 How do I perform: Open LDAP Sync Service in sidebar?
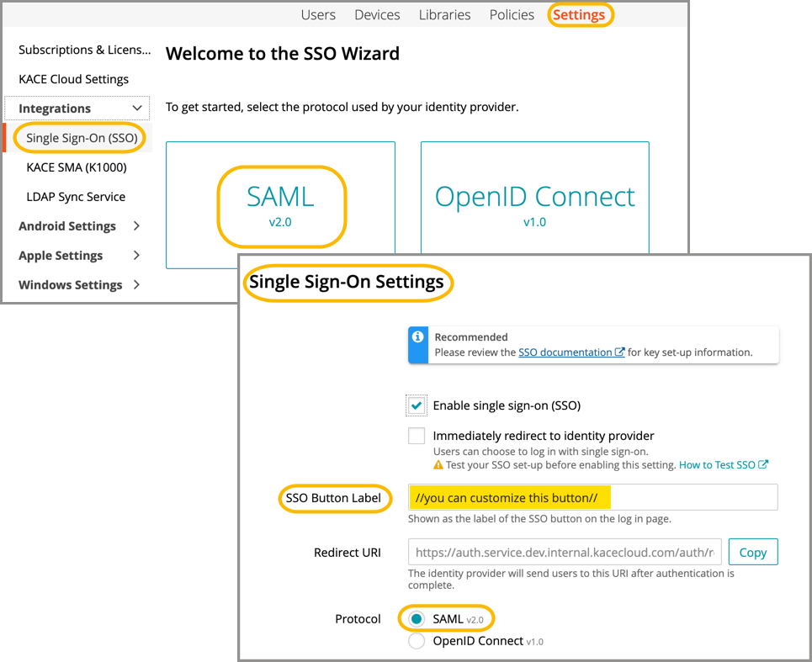pos(76,197)
